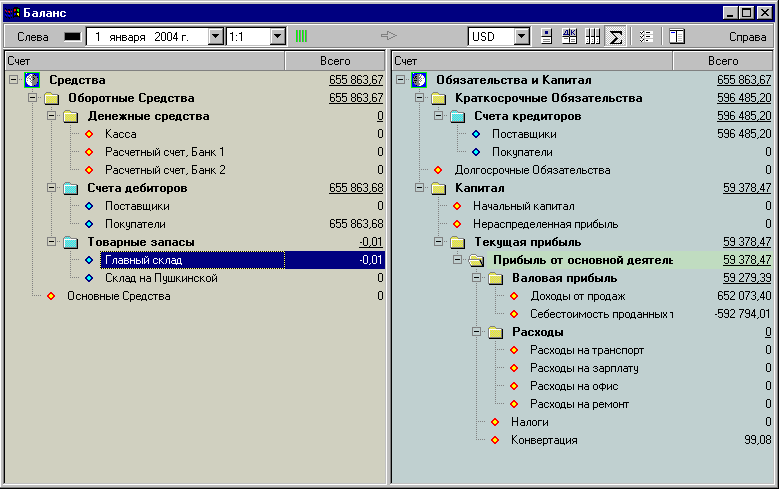Collapse the Текущая прибыль node
Image resolution: width=779 pixels, height=489 pixels.
pos(438,242)
